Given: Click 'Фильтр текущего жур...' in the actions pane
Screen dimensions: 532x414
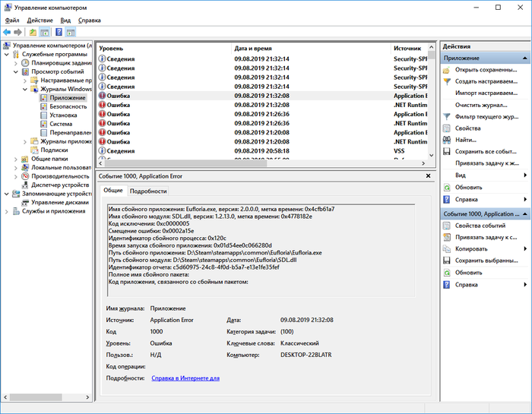Looking at the screenshot, I should [486, 116].
